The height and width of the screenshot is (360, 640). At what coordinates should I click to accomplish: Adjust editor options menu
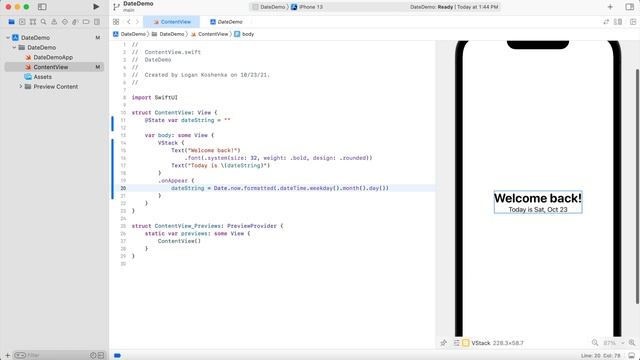(618, 22)
